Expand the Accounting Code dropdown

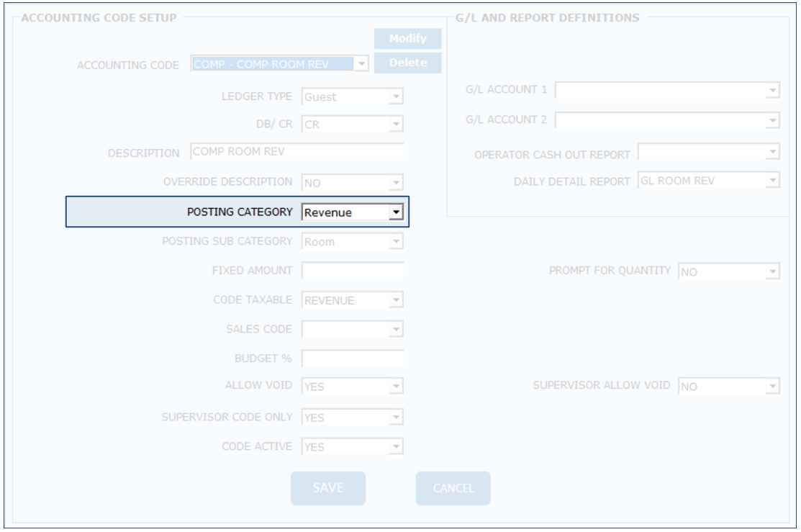(361, 64)
